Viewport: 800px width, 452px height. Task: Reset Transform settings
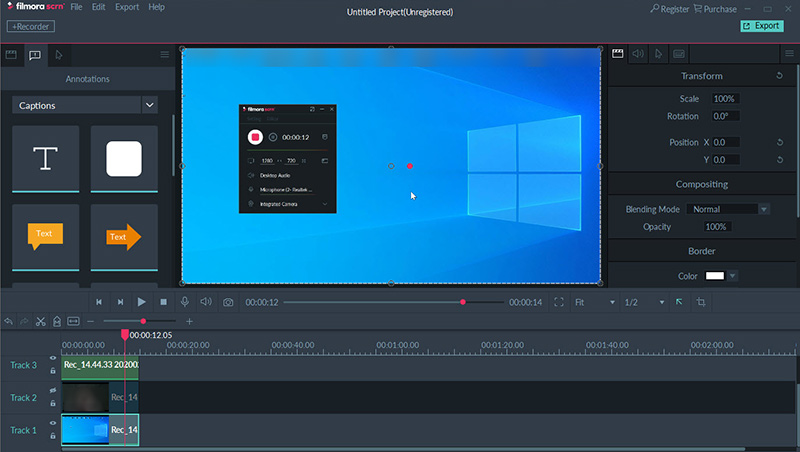click(779, 76)
